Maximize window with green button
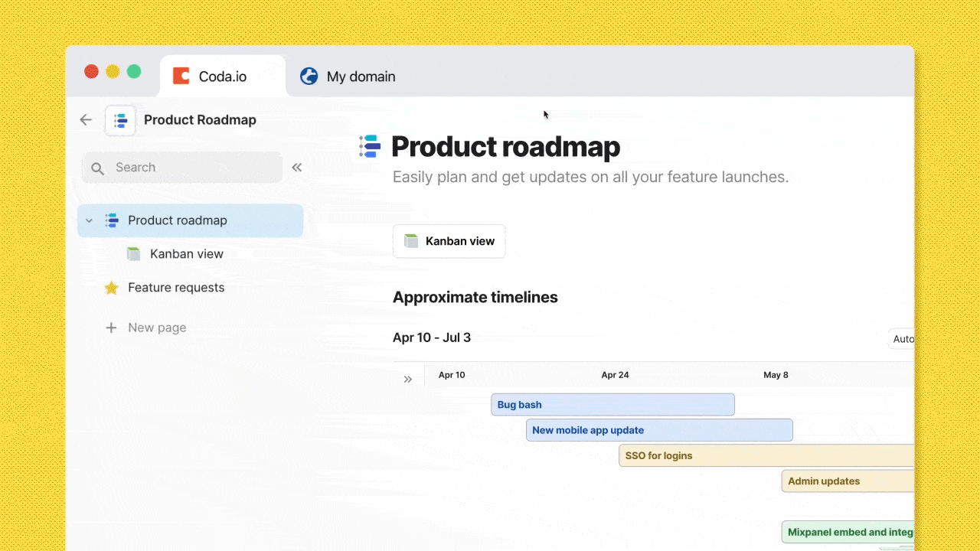This screenshot has width=980, height=551. [134, 71]
